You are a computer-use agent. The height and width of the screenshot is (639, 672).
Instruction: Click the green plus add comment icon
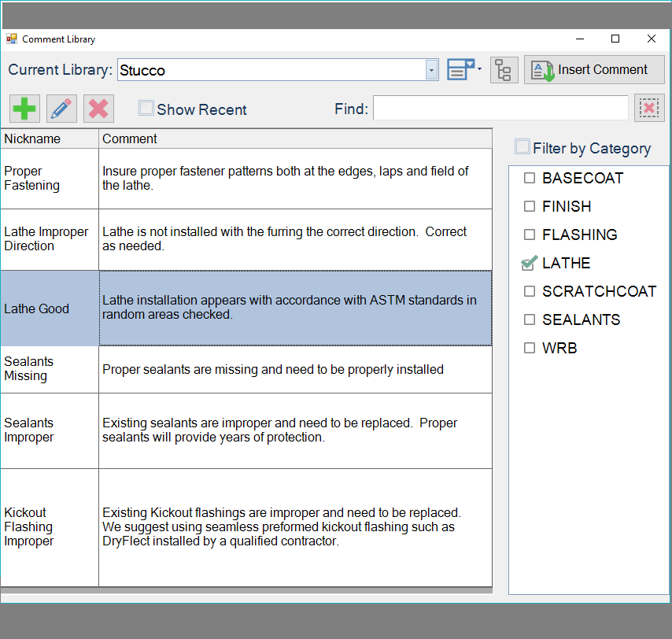click(25, 109)
